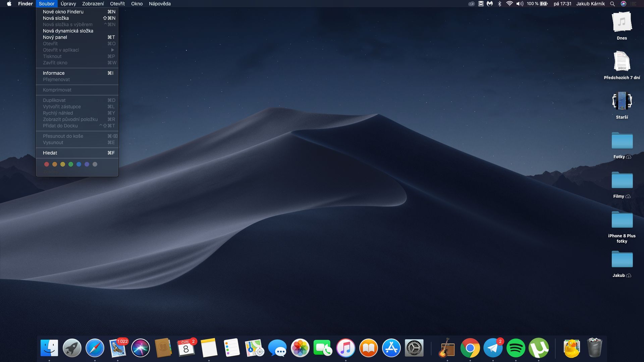
Task: Open Spotlight search in the menu bar
Action: tap(612, 4)
